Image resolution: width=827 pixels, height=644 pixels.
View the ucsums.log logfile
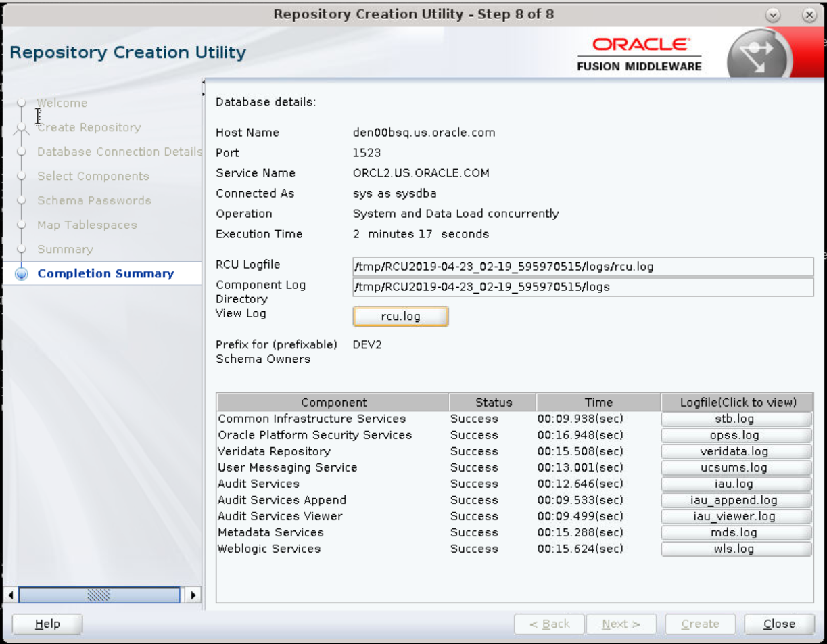(736, 467)
